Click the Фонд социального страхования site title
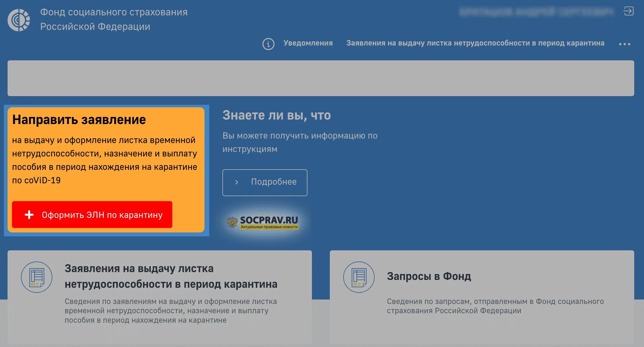The width and height of the screenshot is (644, 347). point(114,19)
